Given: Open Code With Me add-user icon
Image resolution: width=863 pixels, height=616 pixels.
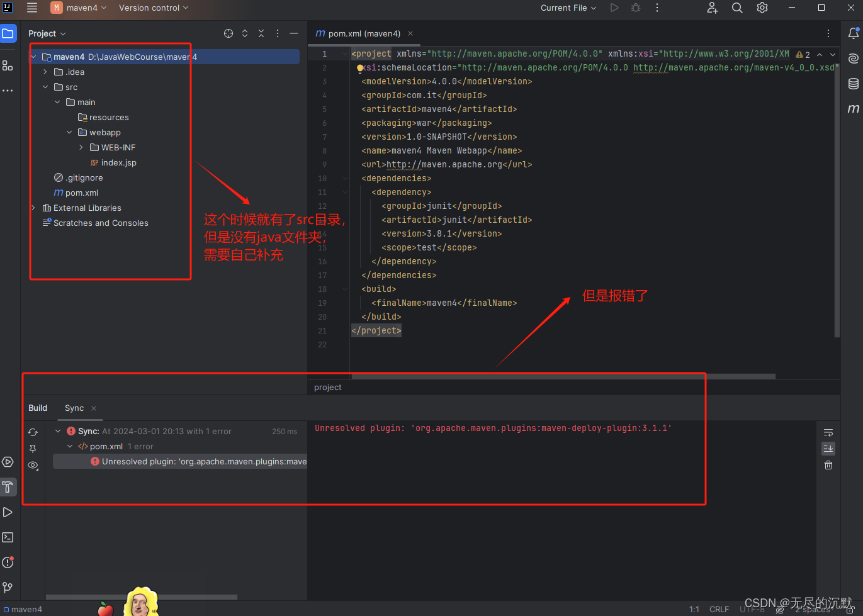Looking at the screenshot, I should (712, 8).
